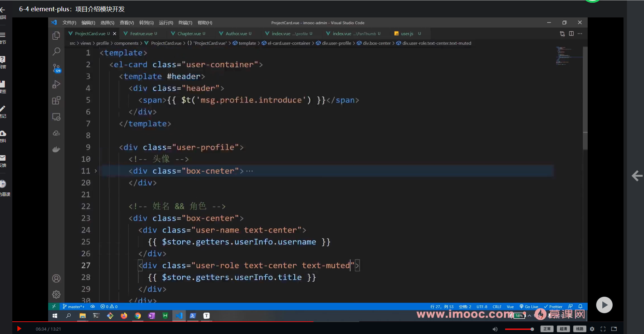Select the master branch in status bar

74,306
